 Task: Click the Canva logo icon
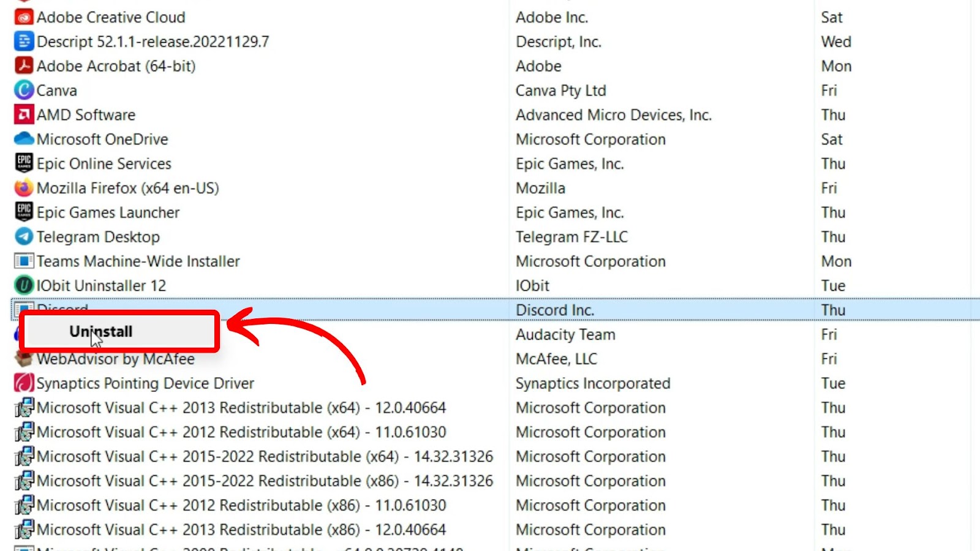pos(24,91)
